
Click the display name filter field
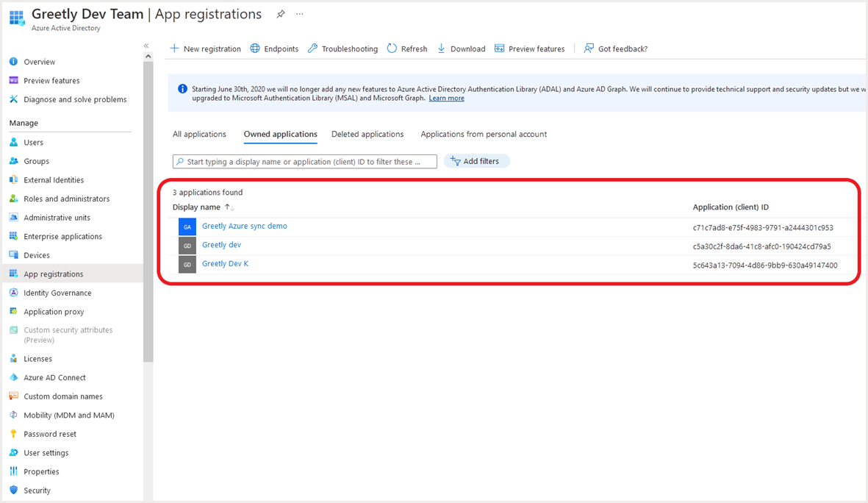(304, 160)
